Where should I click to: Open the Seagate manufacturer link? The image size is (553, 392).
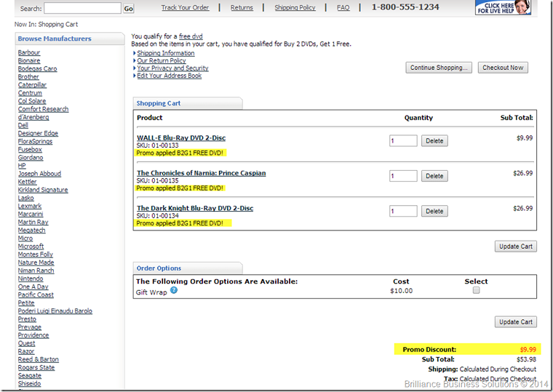pos(30,375)
